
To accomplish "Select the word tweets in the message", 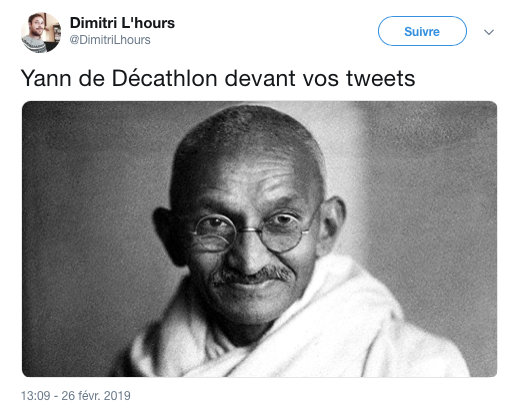I will pos(381,78).
